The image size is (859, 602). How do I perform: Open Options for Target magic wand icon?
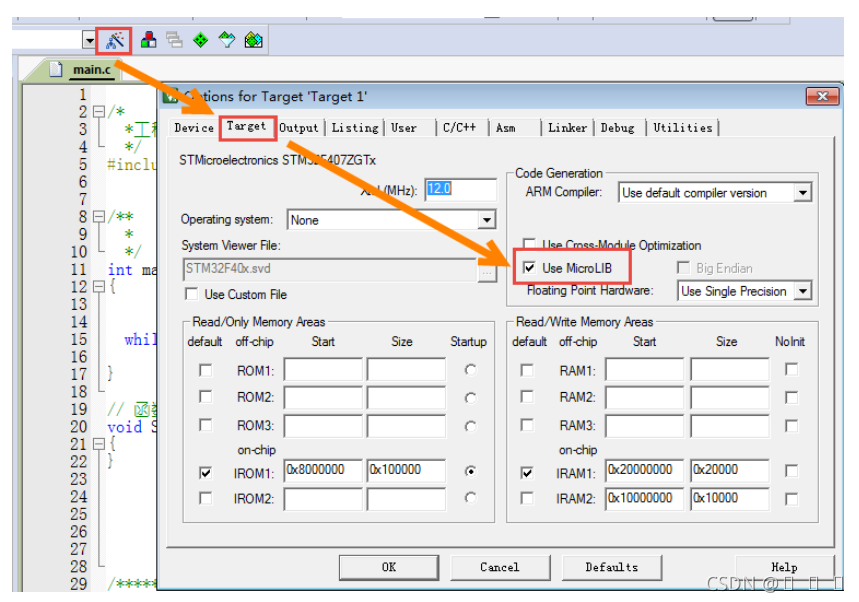tap(114, 40)
